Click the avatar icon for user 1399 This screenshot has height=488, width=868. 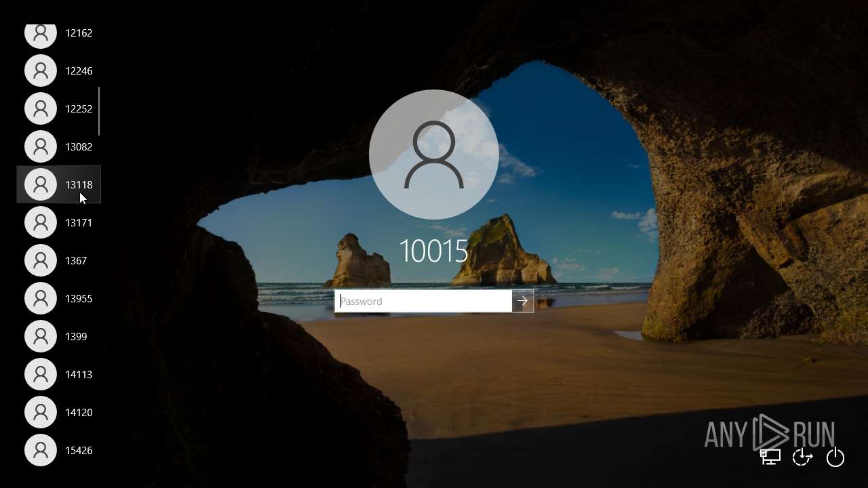point(41,336)
